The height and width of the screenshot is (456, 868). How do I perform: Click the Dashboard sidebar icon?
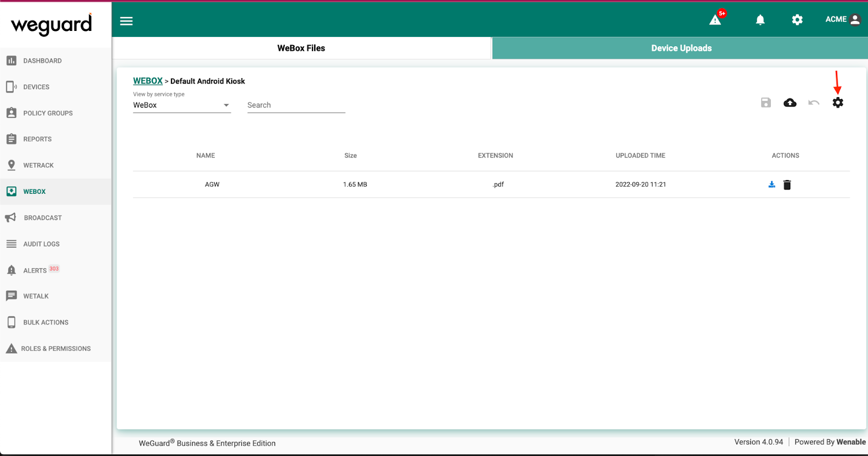[11, 61]
